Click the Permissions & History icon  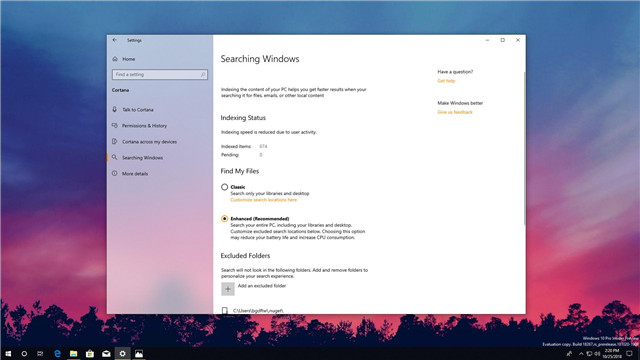(x=115, y=125)
